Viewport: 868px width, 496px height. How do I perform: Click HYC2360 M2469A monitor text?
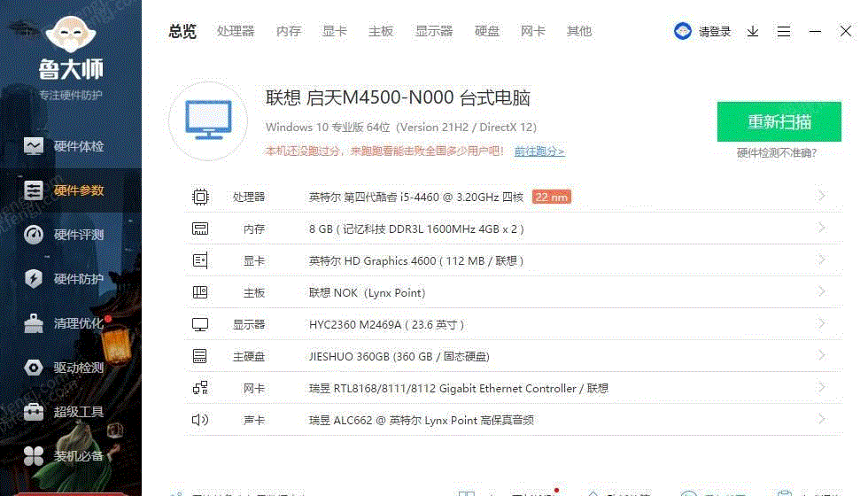click(x=386, y=324)
